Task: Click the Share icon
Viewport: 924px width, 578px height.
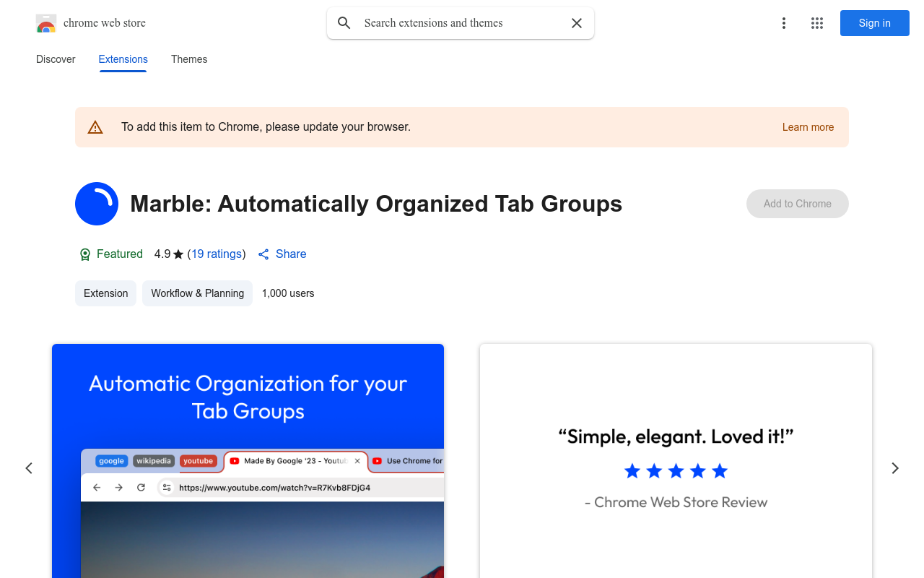Action: 263,254
